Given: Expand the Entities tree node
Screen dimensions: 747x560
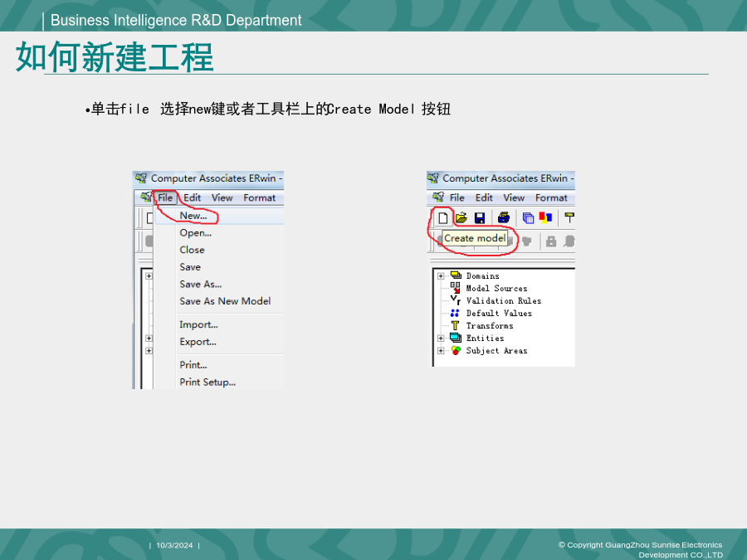Looking at the screenshot, I should [x=441, y=338].
